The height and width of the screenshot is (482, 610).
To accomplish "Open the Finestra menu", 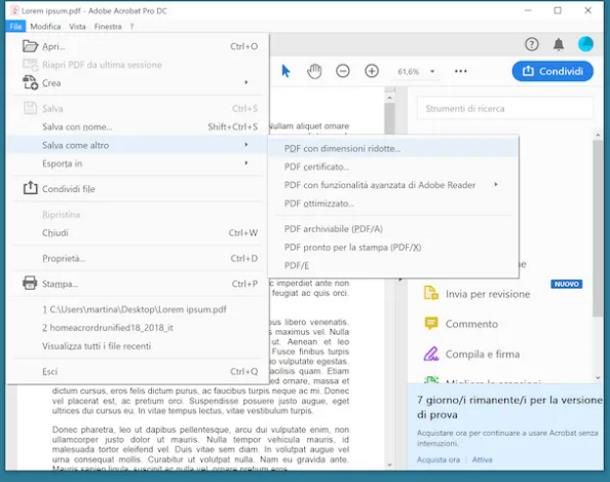I will pyautogui.click(x=108, y=26).
